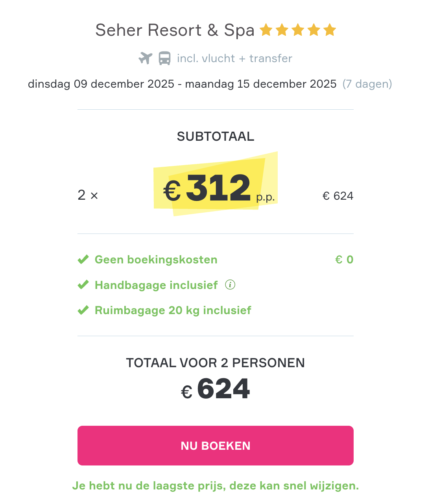The height and width of the screenshot is (504, 439).
Task: Click the Ruimbagage 20 kg inclusief label
Action: 173,310
